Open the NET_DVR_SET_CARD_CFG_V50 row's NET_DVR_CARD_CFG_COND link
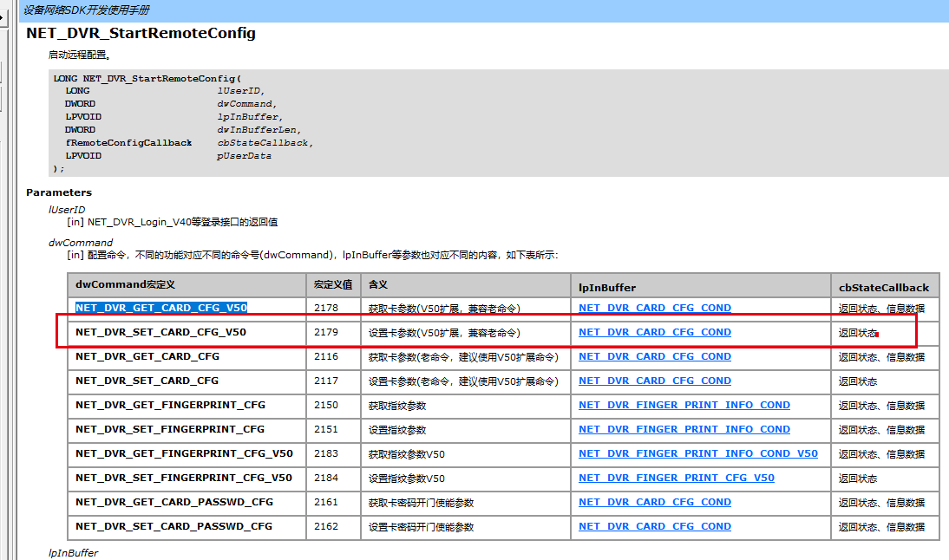949x560 pixels. 654,332
